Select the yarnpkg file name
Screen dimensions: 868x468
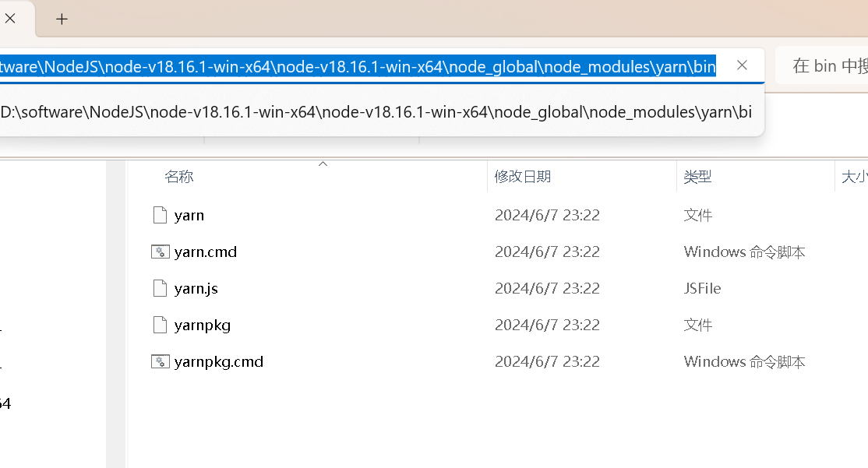click(202, 325)
